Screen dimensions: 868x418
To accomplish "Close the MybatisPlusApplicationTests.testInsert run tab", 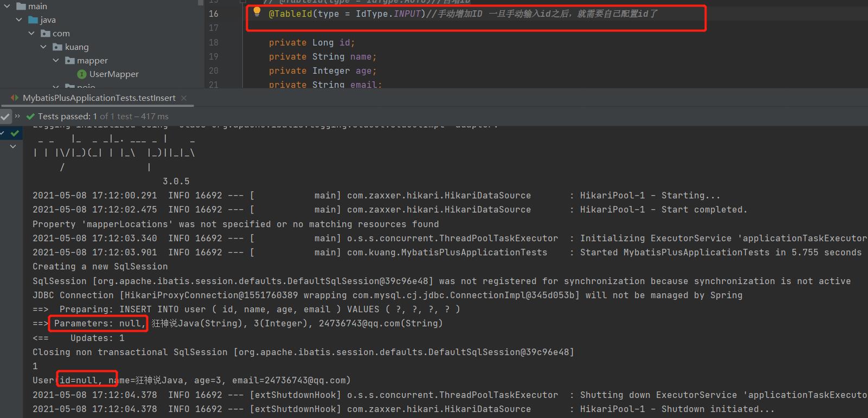I will (184, 98).
